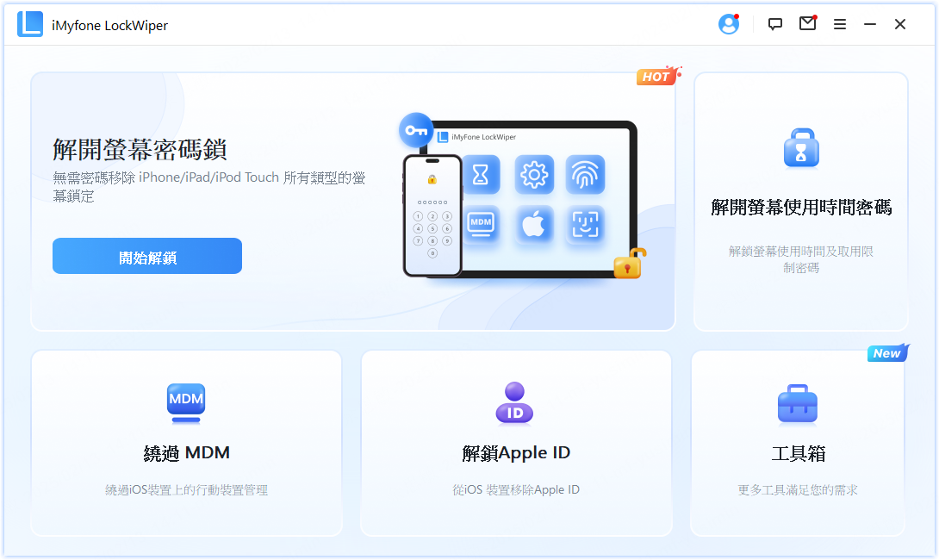
Task: Open the hamburger menu icon
Action: 840,25
